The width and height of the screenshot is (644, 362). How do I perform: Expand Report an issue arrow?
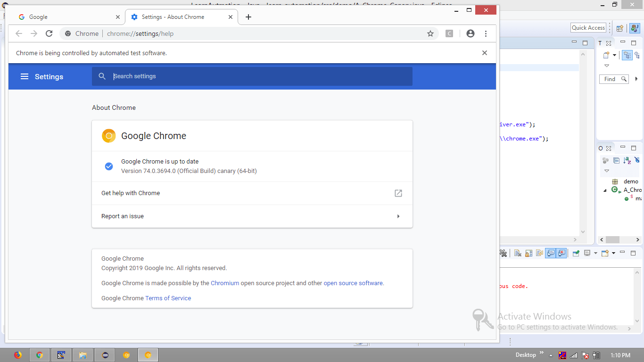coord(398,216)
